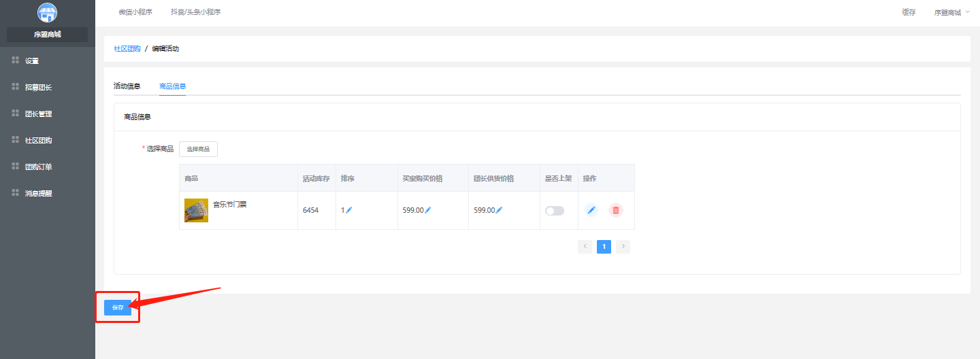
Task: Click the shop logo icon in the sidebar
Action: [47, 13]
